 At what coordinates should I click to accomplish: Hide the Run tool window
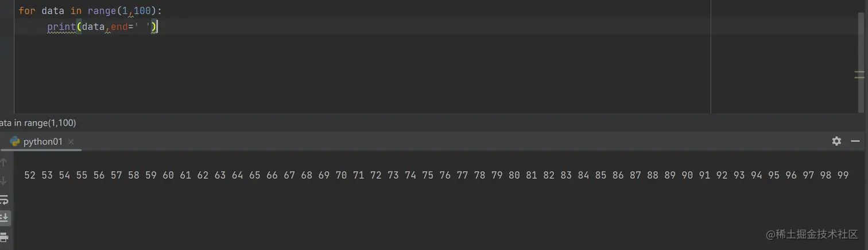click(855, 141)
